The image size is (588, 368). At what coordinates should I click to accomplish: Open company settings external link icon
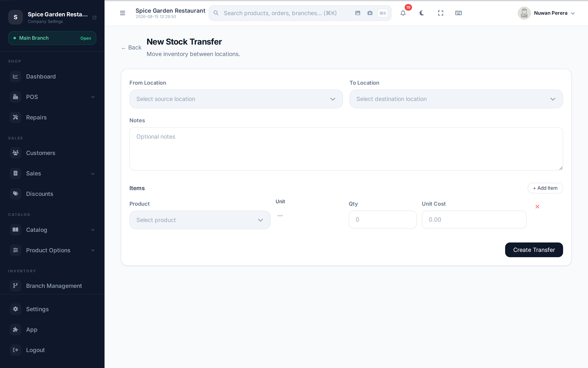(95, 18)
